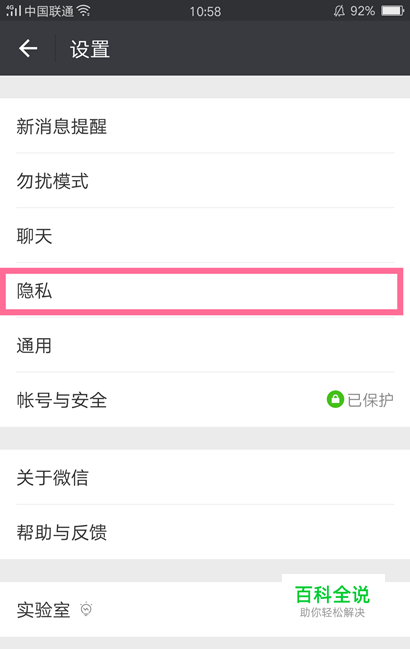Open 聊天 settings
The width and height of the screenshot is (410, 649).
[x=205, y=236]
